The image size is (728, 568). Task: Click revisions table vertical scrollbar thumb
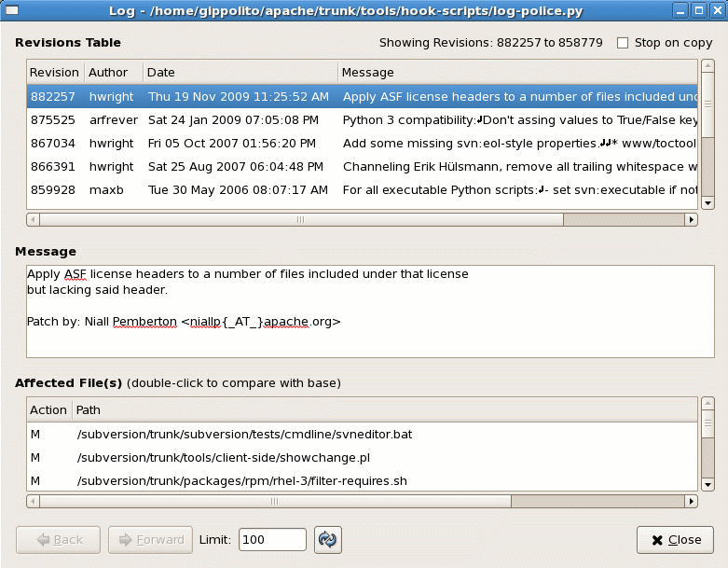click(x=707, y=104)
